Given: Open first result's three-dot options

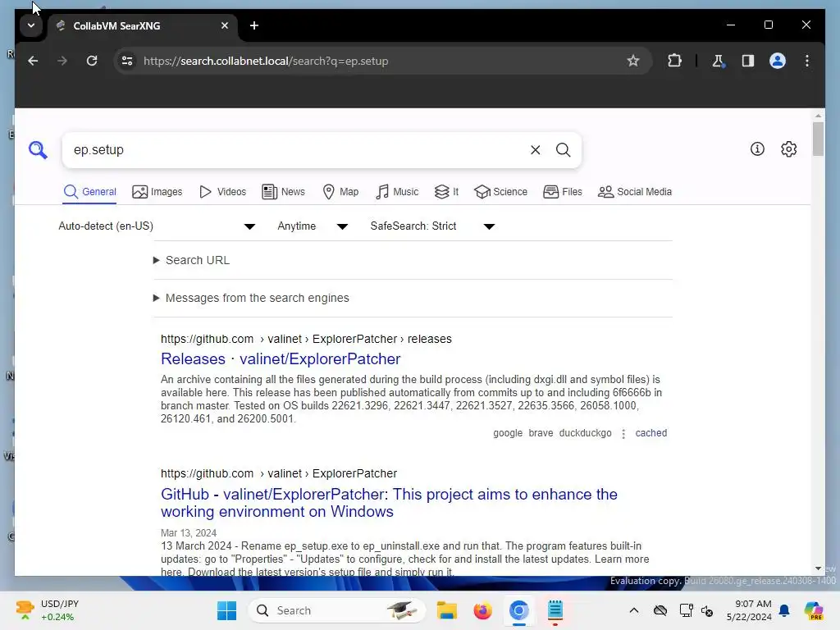Looking at the screenshot, I should pos(623,433).
